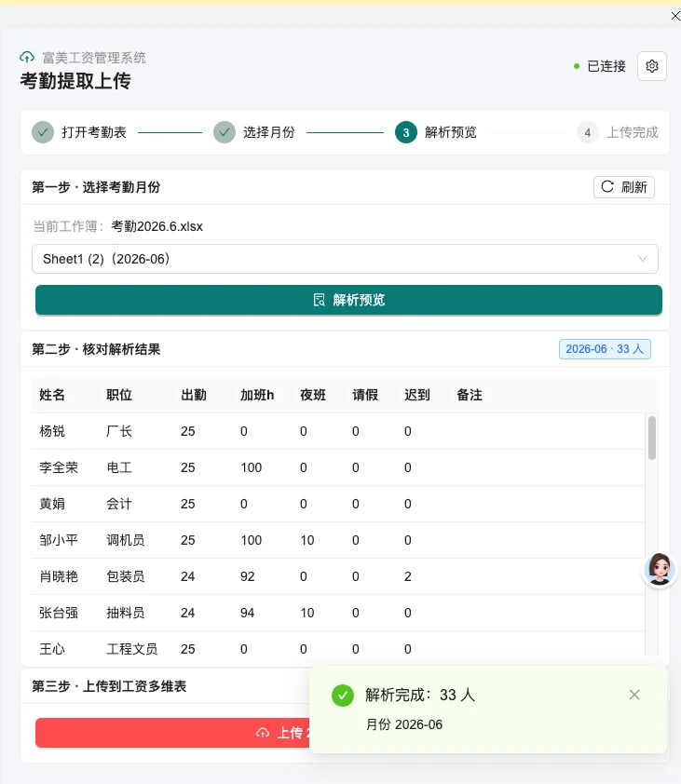Click the 打开考勤表 completed step checkmark
The width and height of the screenshot is (681, 784).
pyautogui.click(x=43, y=132)
